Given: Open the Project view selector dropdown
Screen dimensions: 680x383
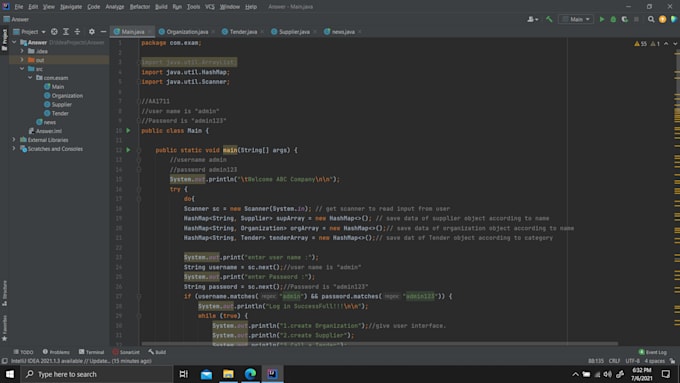Looking at the screenshot, I should (29, 32).
